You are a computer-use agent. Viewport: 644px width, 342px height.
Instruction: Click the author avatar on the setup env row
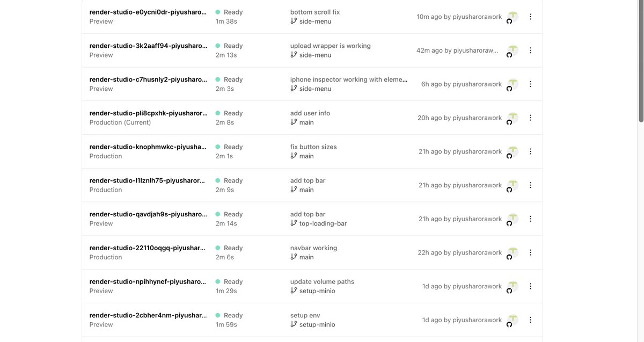tap(513, 320)
